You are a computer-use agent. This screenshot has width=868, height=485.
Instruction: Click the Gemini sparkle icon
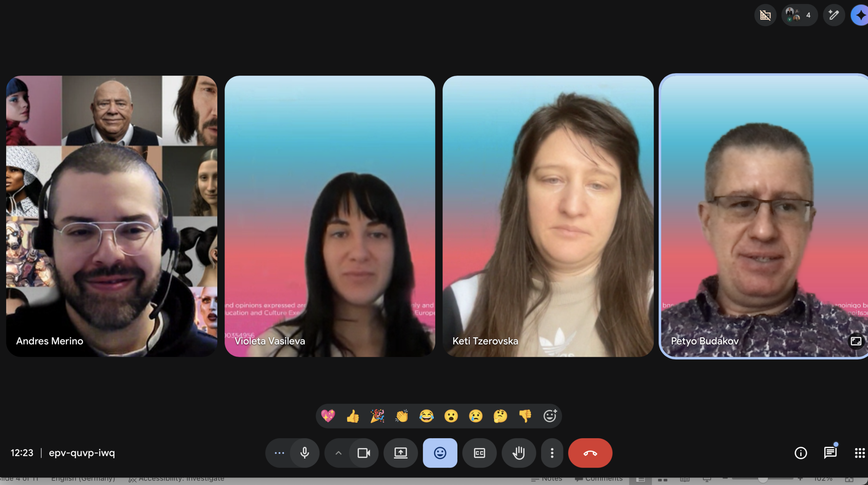coord(861,15)
